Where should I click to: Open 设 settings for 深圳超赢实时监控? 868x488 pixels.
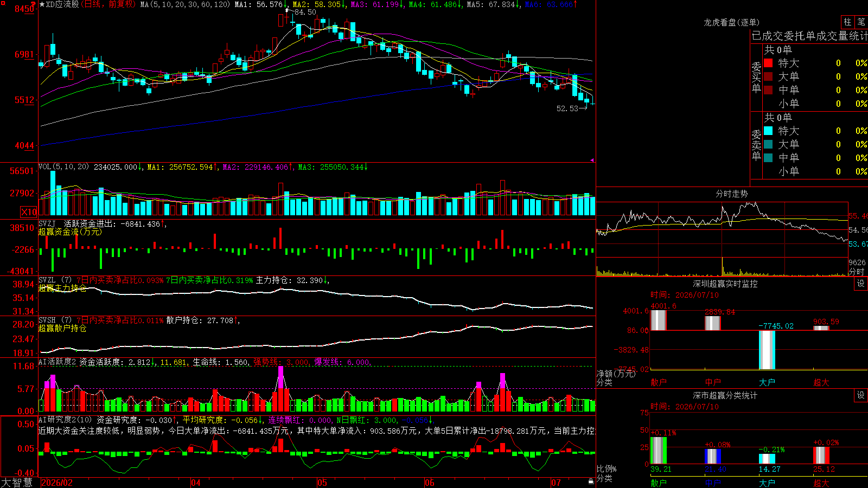point(861,284)
